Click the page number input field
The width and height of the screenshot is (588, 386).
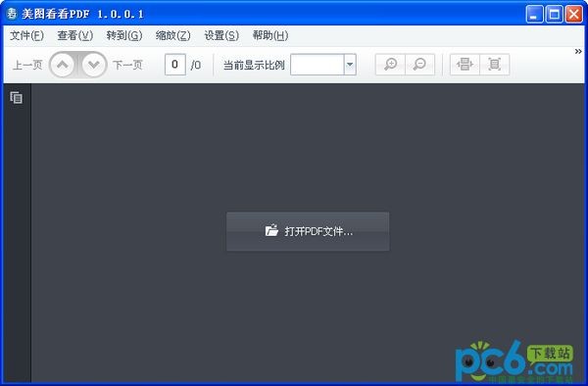pyautogui.click(x=175, y=65)
